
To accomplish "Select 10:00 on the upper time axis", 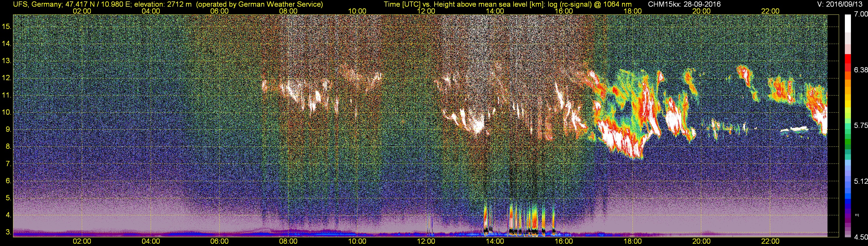I will [x=357, y=11].
